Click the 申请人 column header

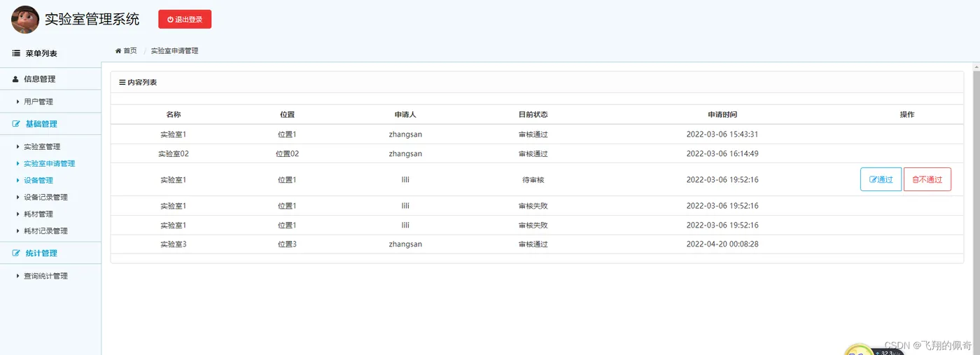[405, 115]
